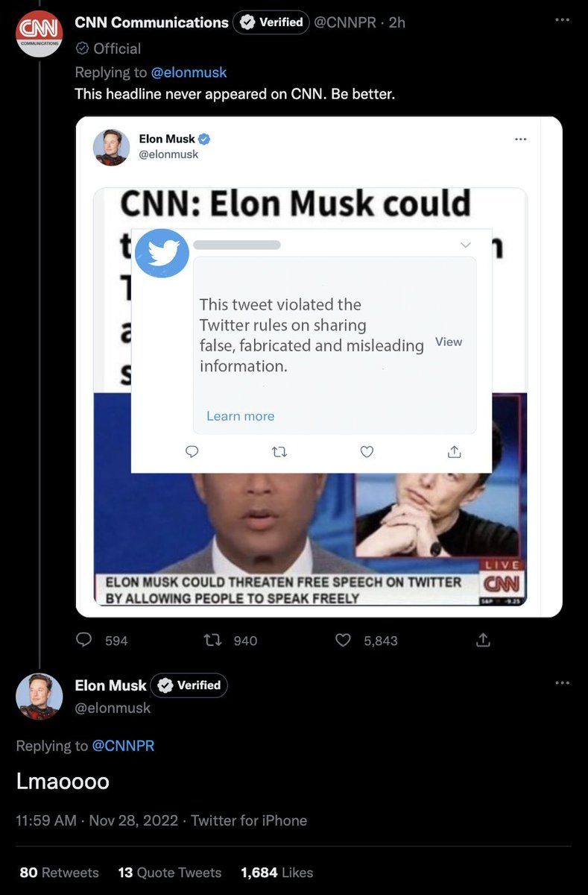
Task: Share the CNN Communications tweet
Action: click(483, 640)
